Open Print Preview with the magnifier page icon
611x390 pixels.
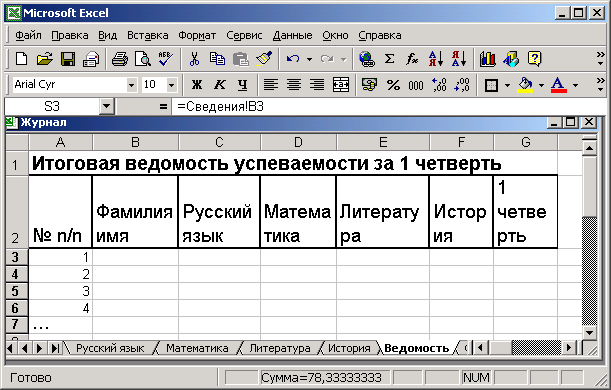pos(143,59)
